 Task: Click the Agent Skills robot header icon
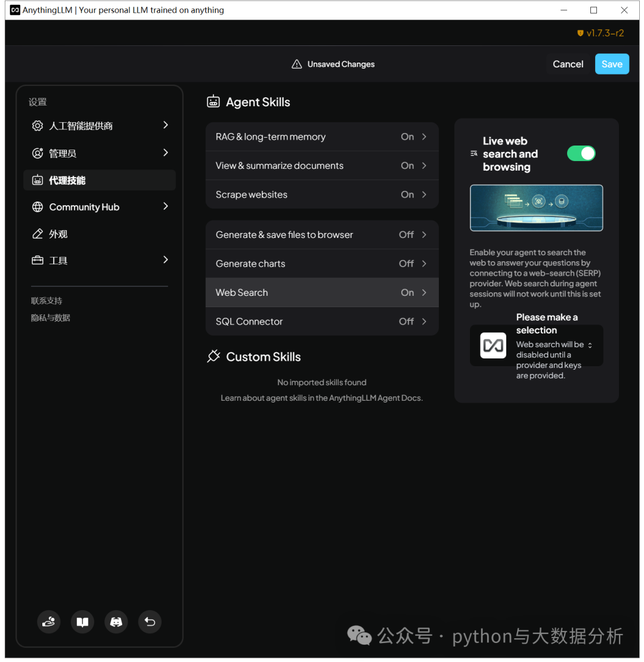[x=213, y=102]
